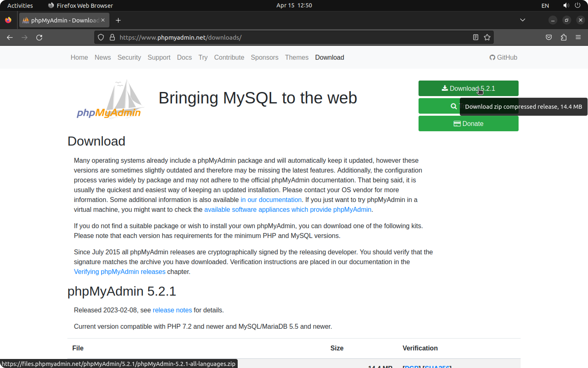The width and height of the screenshot is (588, 368).
Task: Go to the Home nav link
Action: (x=79, y=57)
